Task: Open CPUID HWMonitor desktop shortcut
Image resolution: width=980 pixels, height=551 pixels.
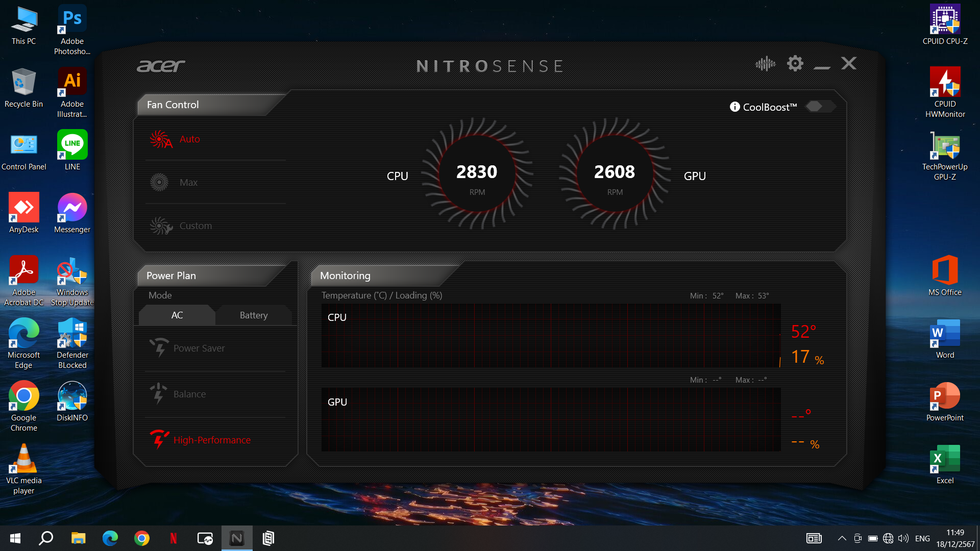Action: [x=945, y=92]
